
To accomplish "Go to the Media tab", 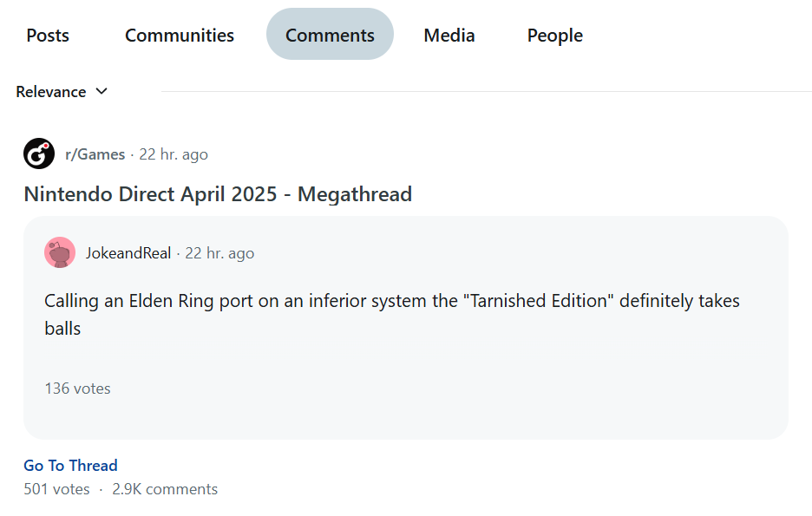I will pyautogui.click(x=449, y=36).
